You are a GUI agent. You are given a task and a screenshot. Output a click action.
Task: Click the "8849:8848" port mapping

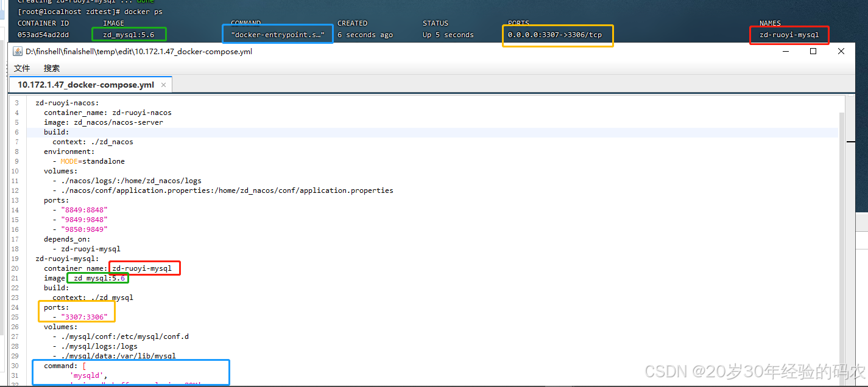(84, 210)
